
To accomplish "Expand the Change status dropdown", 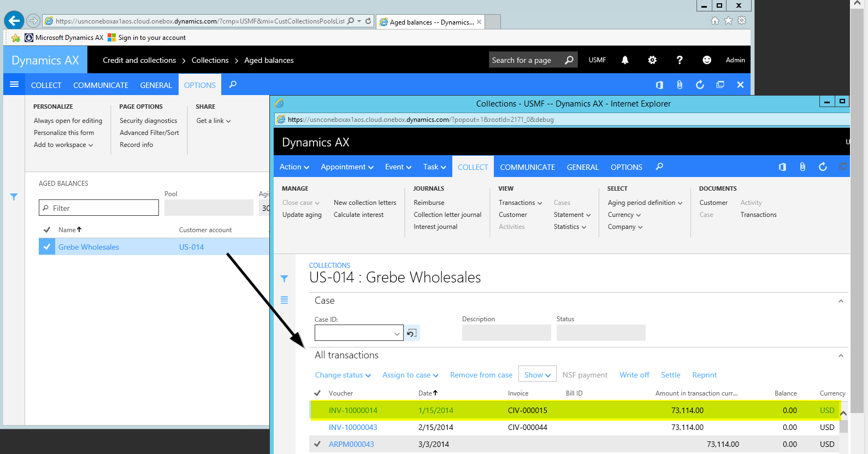I will 343,375.
